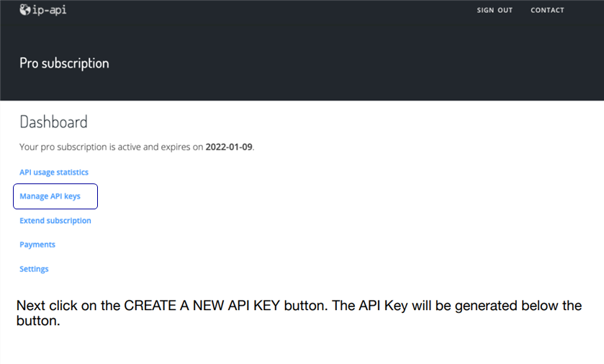Open the Extend subscription link
Image resolution: width=604 pixels, height=364 pixels.
point(55,221)
